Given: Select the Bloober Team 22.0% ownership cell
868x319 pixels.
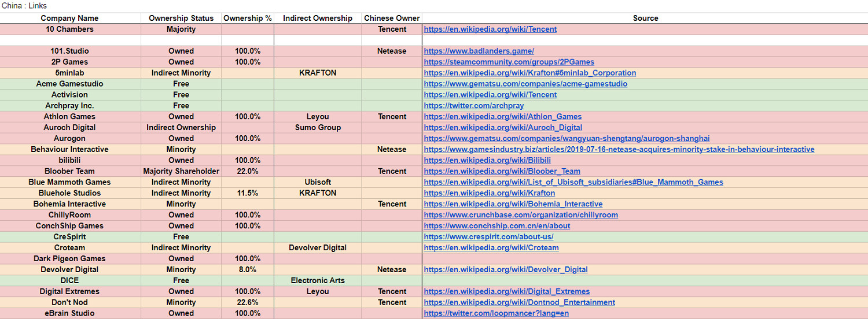Looking at the screenshot, I should tap(248, 171).
